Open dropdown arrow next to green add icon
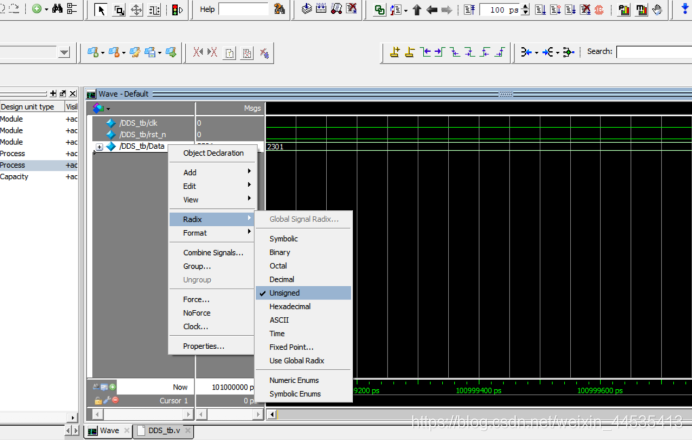The image size is (693, 441). pyautogui.click(x=46, y=9)
